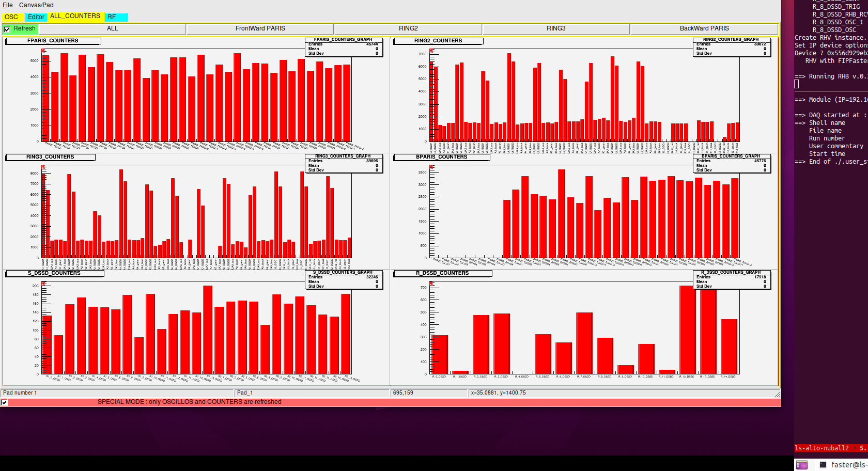Viewport: 868px width, 471px height.
Task: Open the Canvas/Pad menu
Action: coord(36,5)
